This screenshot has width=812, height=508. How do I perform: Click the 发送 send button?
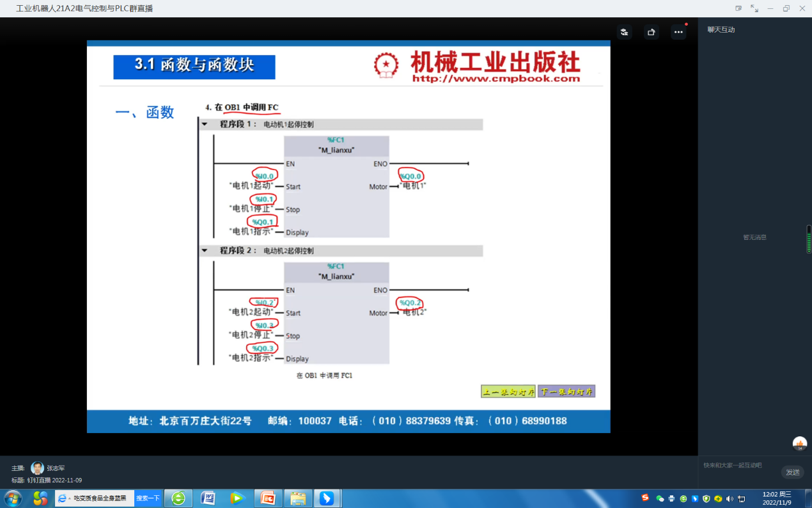coord(792,472)
